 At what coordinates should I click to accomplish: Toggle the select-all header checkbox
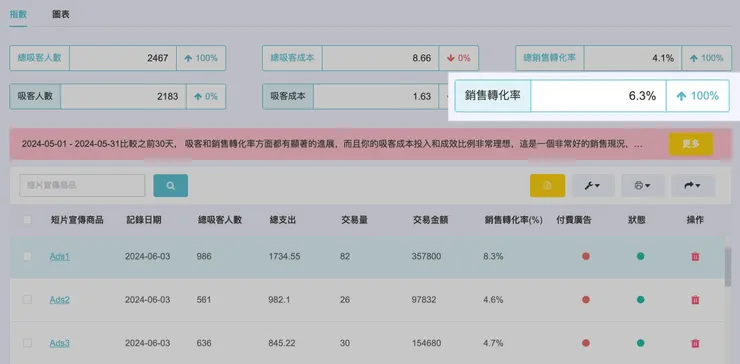(x=27, y=220)
